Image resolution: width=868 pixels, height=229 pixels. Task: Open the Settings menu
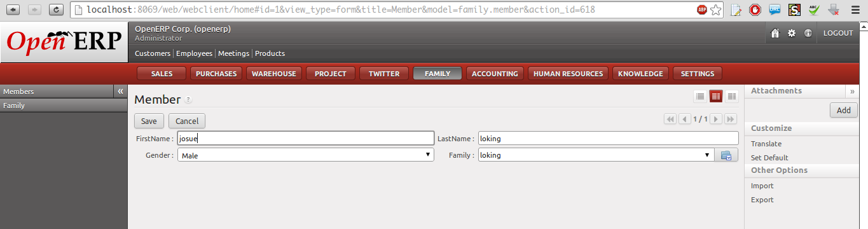pos(698,74)
